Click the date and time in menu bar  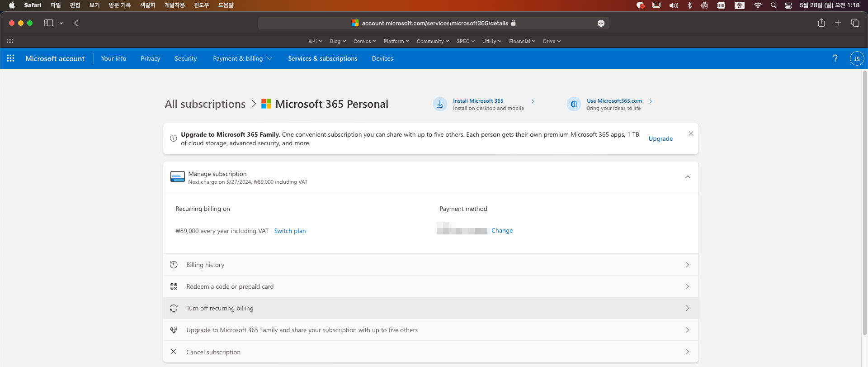pyautogui.click(x=830, y=5)
